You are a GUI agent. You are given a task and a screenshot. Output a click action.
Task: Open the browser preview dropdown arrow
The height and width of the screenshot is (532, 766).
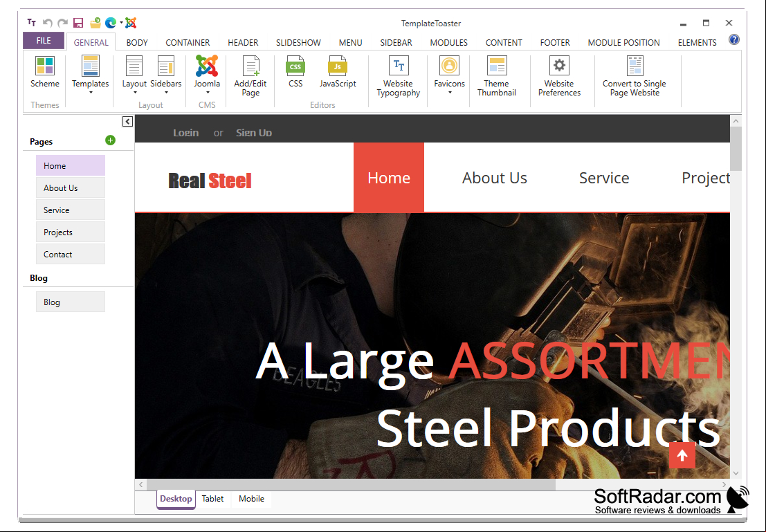click(121, 22)
